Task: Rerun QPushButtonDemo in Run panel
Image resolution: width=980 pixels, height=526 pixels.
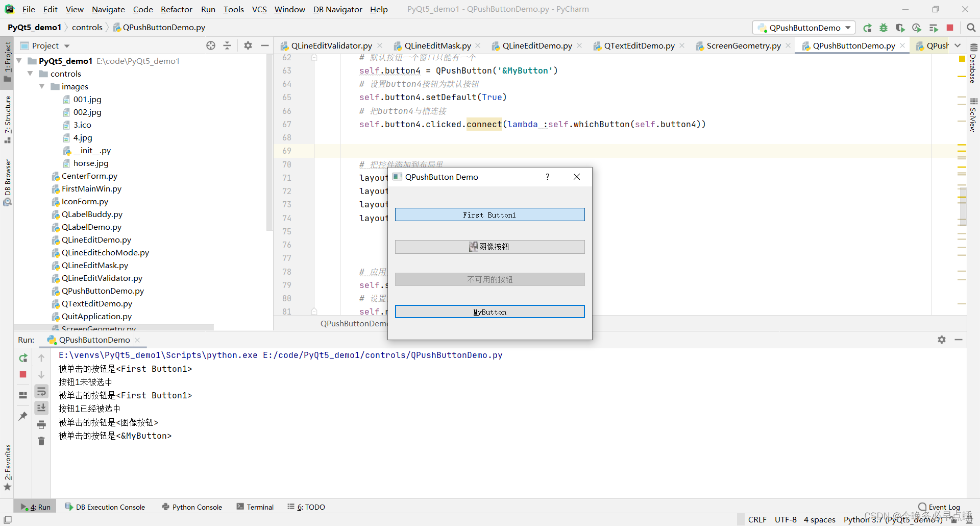Action: point(23,358)
